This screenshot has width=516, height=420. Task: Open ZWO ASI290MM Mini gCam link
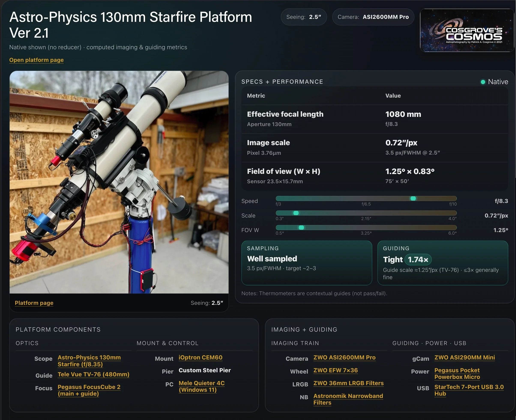tap(464, 357)
